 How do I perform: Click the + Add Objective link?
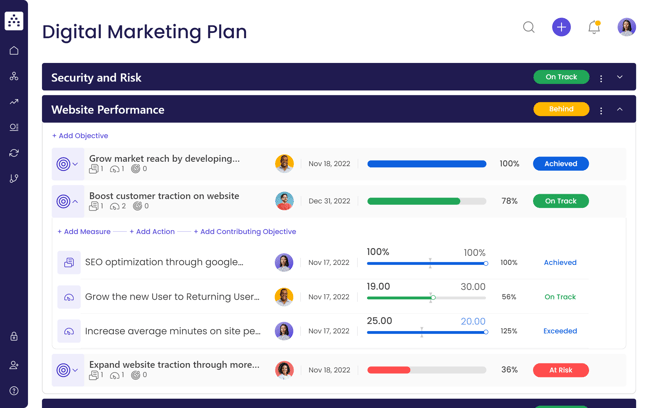tap(80, 136)
